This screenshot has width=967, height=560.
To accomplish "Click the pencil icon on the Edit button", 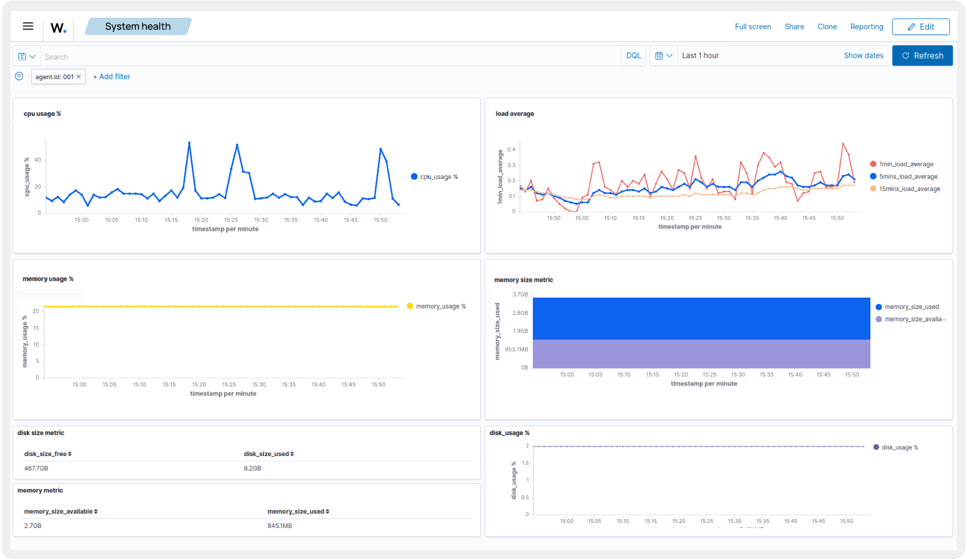I will [912, 26].
